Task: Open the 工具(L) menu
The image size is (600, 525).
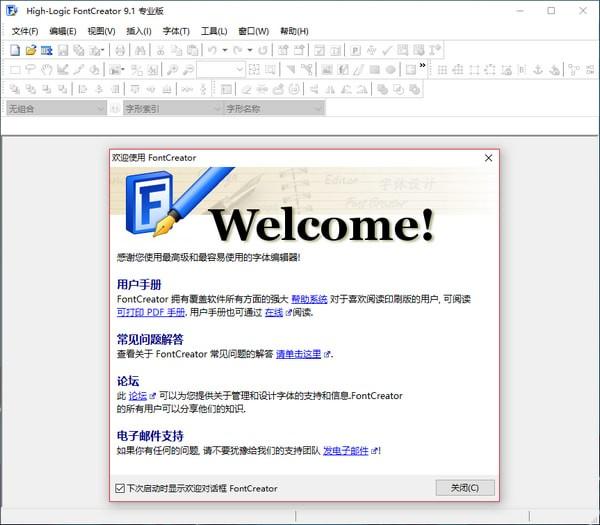Action: 214,31
